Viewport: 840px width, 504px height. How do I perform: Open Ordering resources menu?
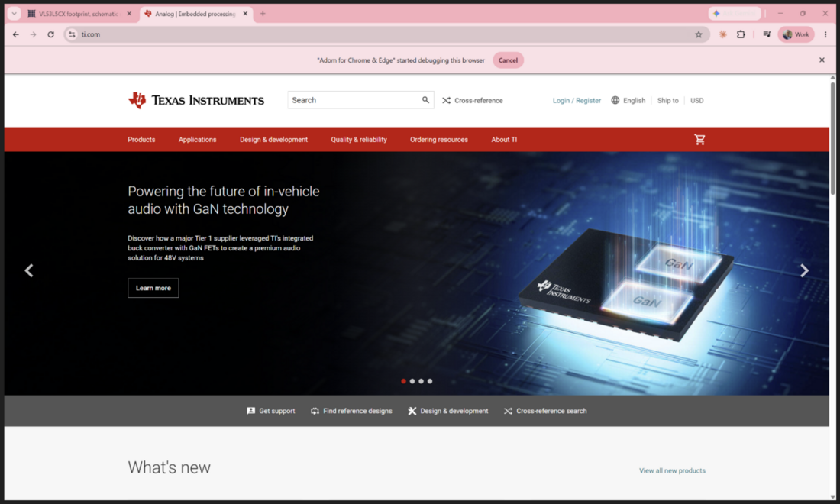point(439,139)
